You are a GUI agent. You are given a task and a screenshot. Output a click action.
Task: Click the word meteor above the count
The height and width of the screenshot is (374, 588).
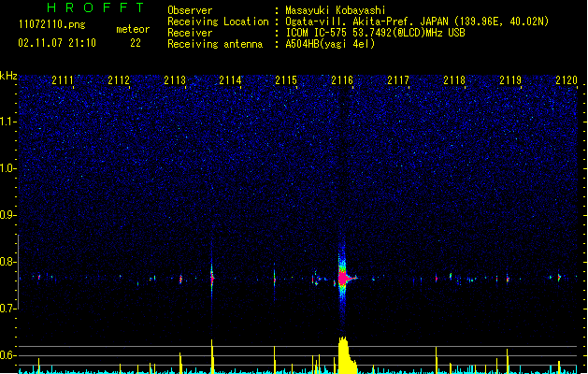point(133,29)
